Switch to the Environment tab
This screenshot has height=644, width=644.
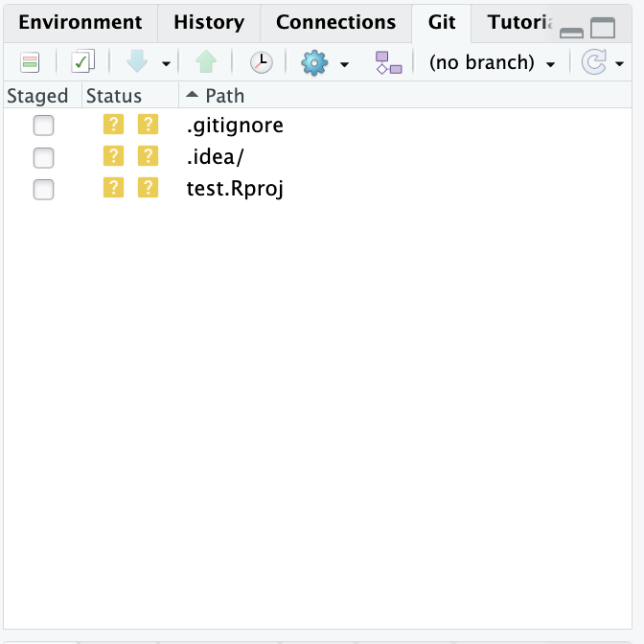tap(80, 22)
